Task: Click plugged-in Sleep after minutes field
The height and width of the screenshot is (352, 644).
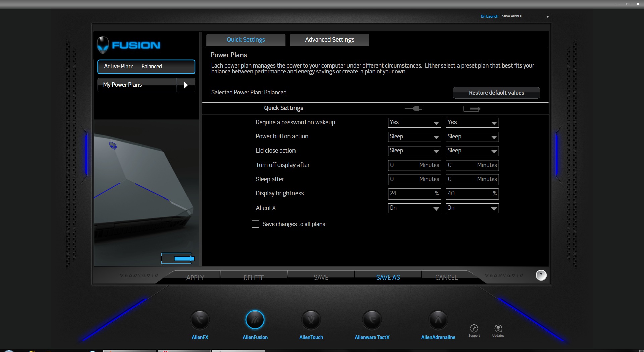Action: [414, 179]
